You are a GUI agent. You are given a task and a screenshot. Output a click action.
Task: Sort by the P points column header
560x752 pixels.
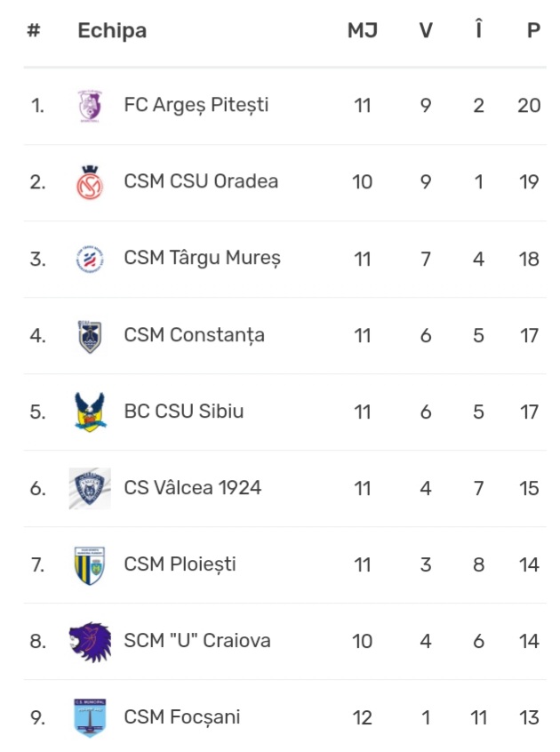click(x=533, y=30)
